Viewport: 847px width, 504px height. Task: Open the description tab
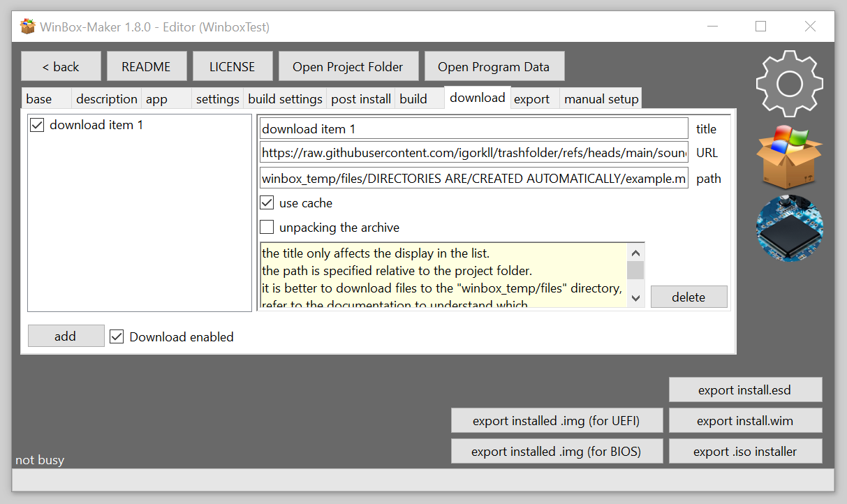(107, 98)
